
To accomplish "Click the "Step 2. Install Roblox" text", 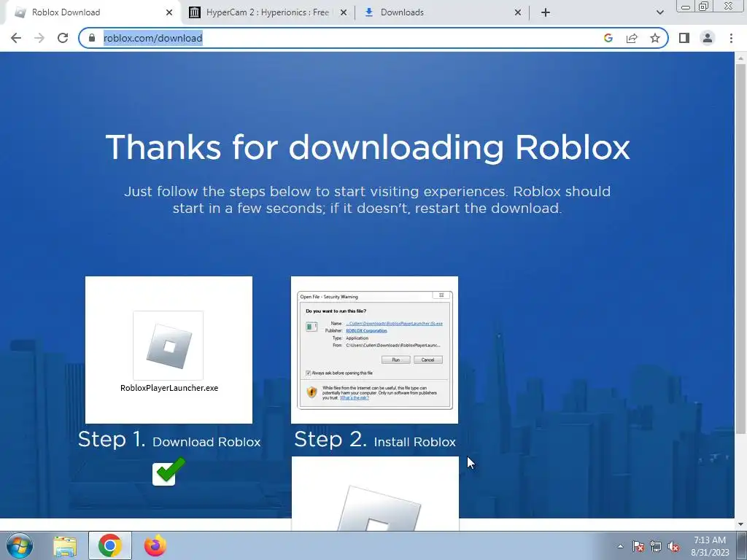I will [x=375, y=440].
